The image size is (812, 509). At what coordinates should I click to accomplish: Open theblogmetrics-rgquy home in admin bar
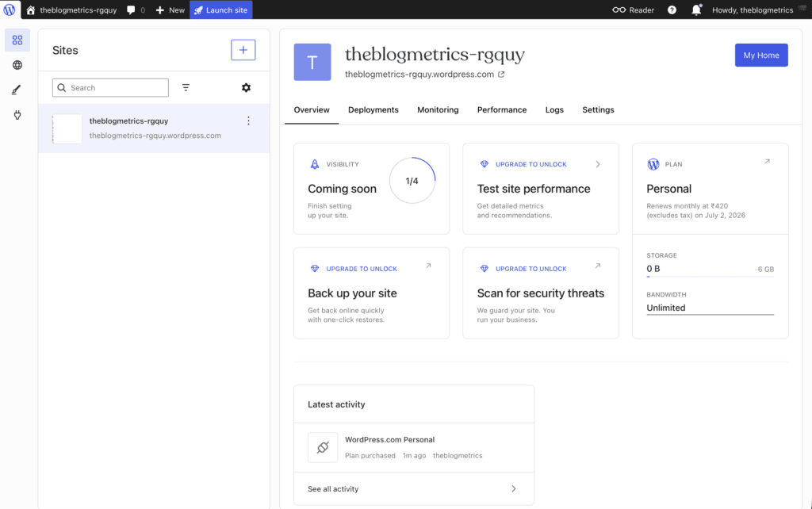(x=71, y=10)
